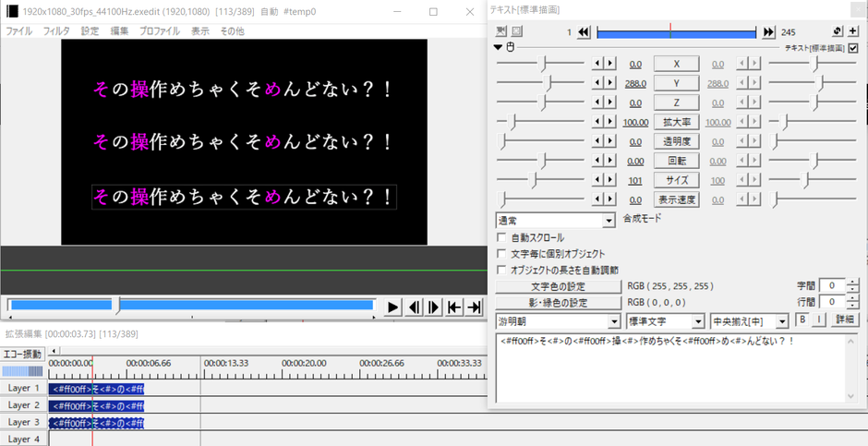Toggle visibility of Layer 2

click(24, 405)
